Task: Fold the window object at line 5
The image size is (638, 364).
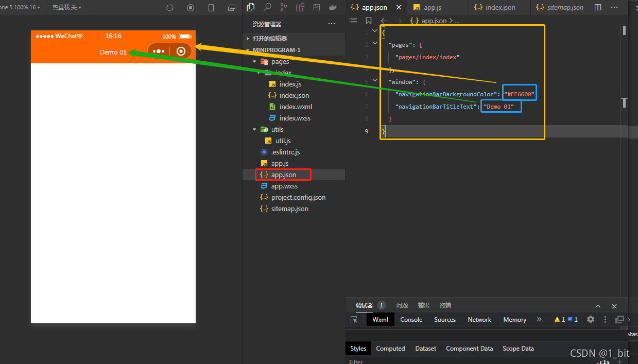Action: [x=375, y=81]
